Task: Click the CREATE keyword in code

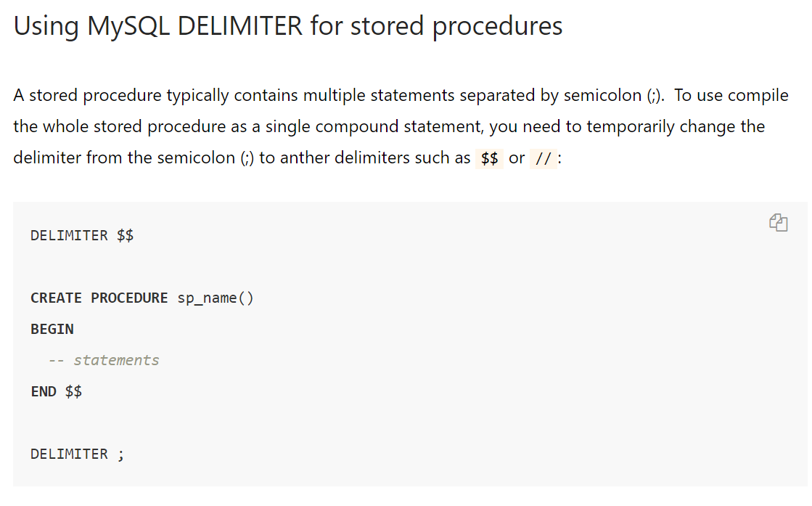Action: click(x=56, y=298)
